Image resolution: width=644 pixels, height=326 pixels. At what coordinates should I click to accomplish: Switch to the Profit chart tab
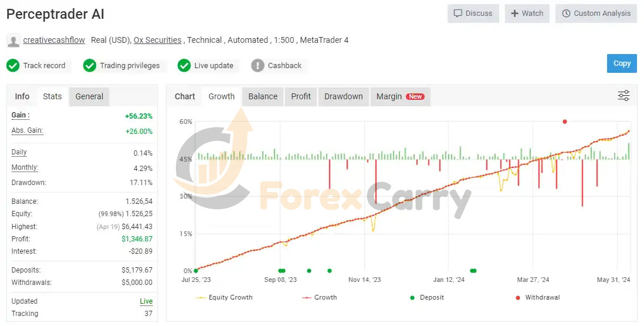(x=301, y=96)
